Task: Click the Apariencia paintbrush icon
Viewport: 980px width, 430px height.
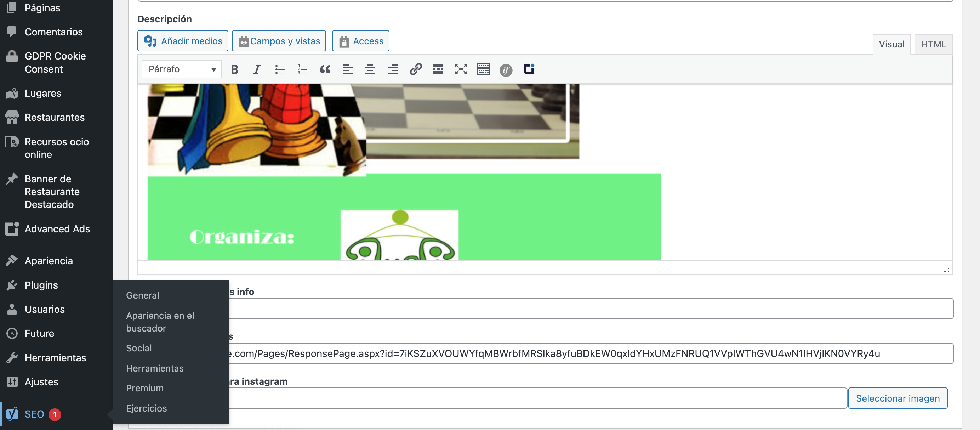Action: (12, 261)
